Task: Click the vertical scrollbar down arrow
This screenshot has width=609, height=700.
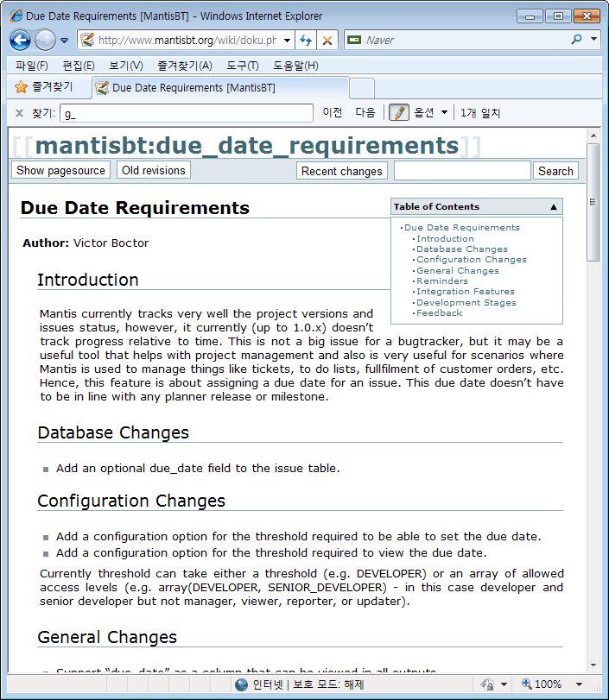Action: [593, 665]
